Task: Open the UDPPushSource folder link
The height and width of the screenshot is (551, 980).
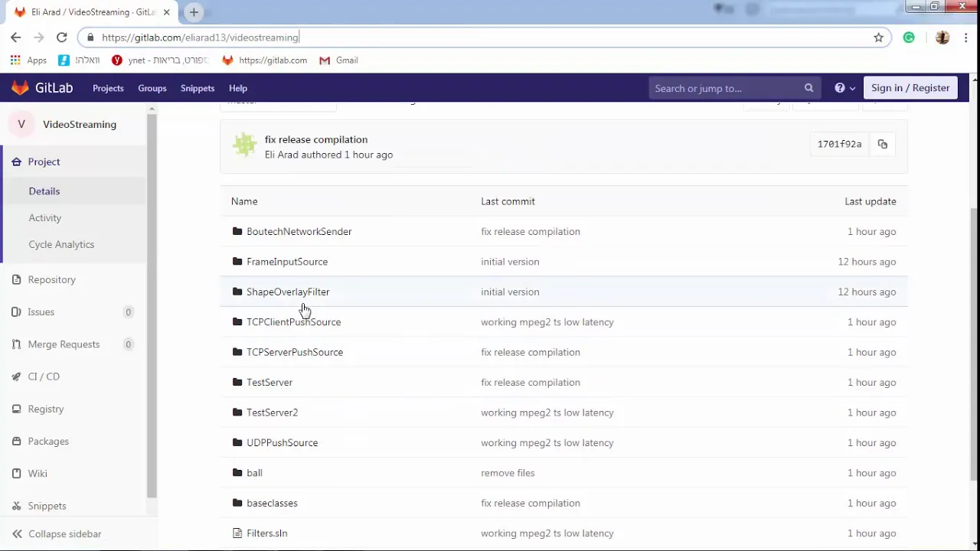Action: click(282, 442)
